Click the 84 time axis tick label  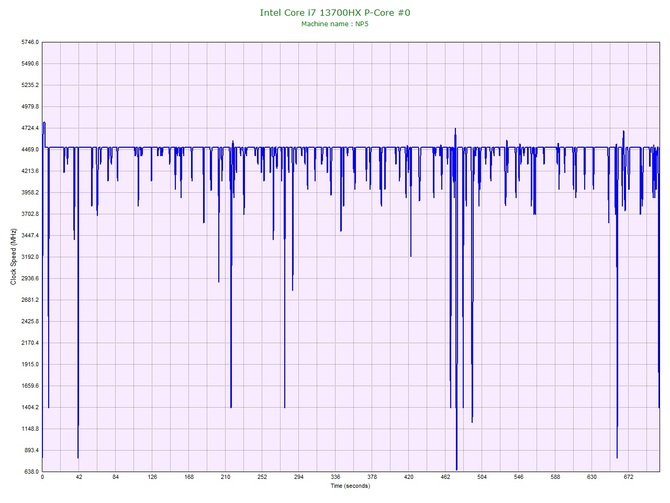tap(115, 477)
